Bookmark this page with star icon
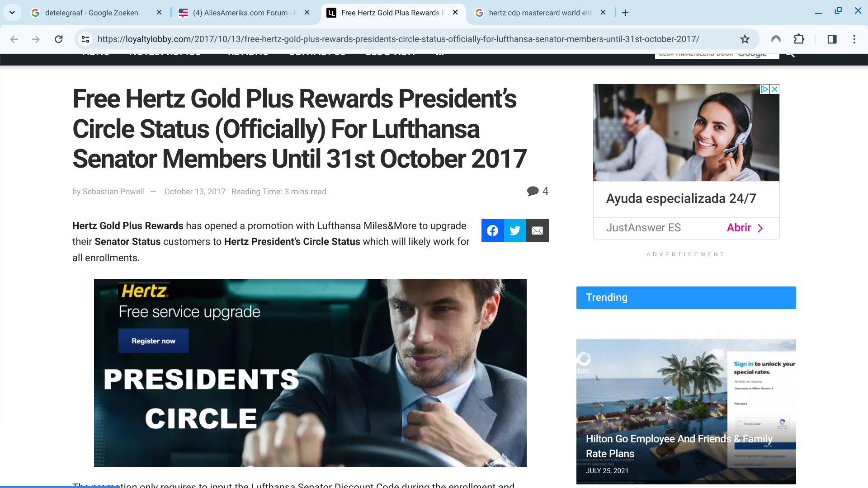Screen dimensions: 868x488 tap(745, 39)
